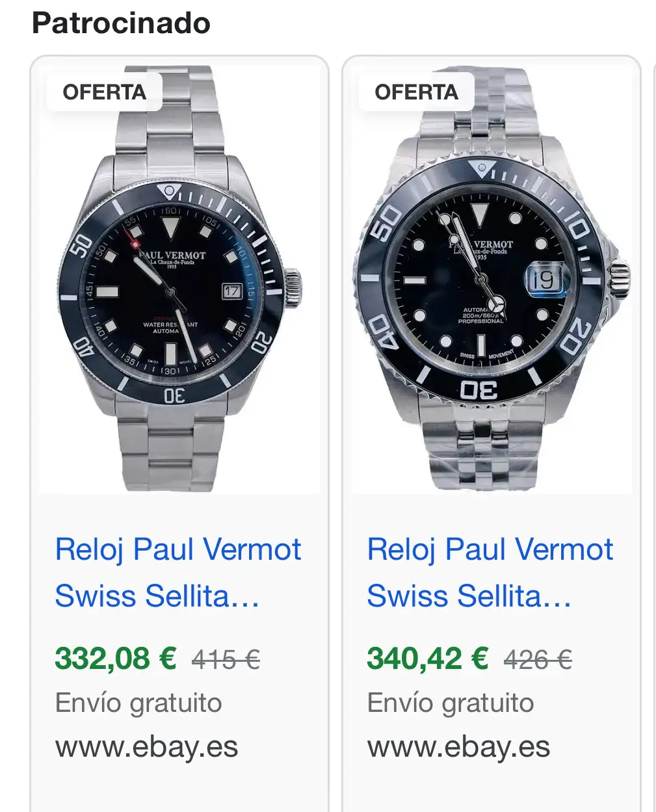This screenshot has height=812, width=656.
Task: Click the 332,08 € green price
Action: tap(116, 659)
